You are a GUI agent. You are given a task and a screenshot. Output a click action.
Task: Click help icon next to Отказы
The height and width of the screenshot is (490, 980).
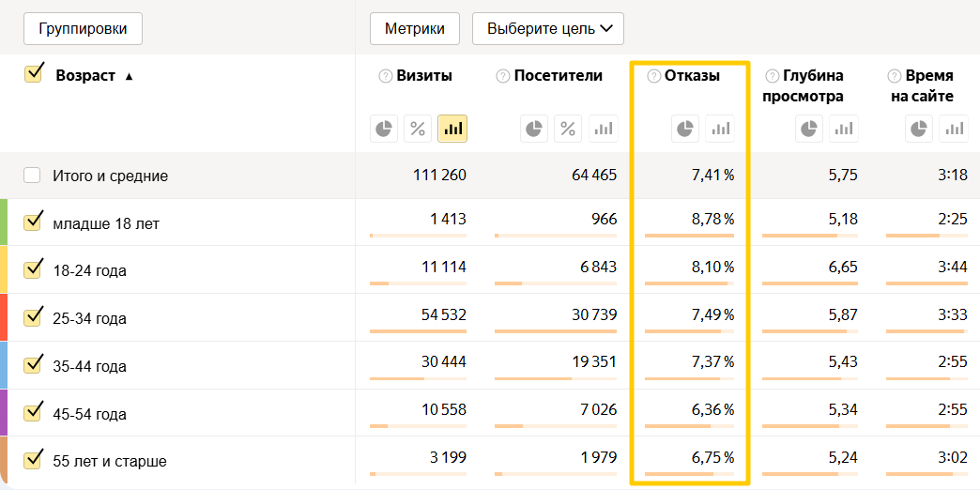[653, 76]
